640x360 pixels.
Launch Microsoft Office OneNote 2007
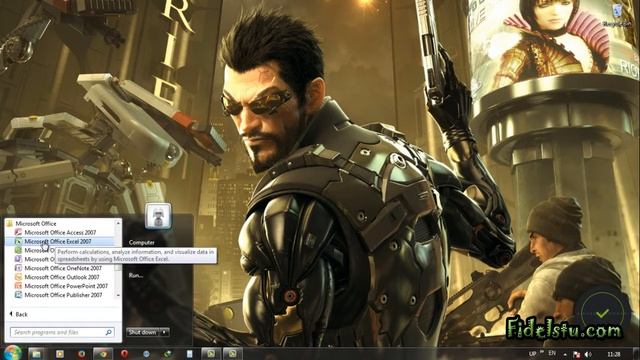pos(63,268)
